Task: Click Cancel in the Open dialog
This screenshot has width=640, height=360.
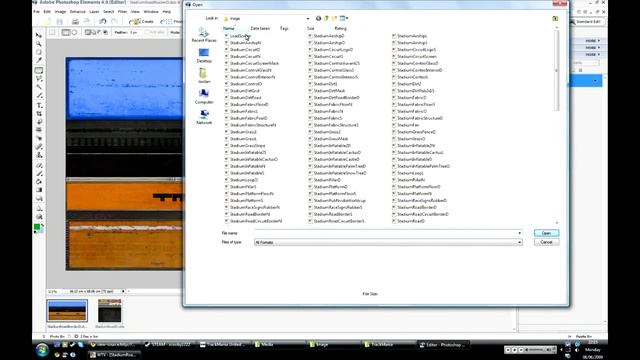Action: (547, 242)
